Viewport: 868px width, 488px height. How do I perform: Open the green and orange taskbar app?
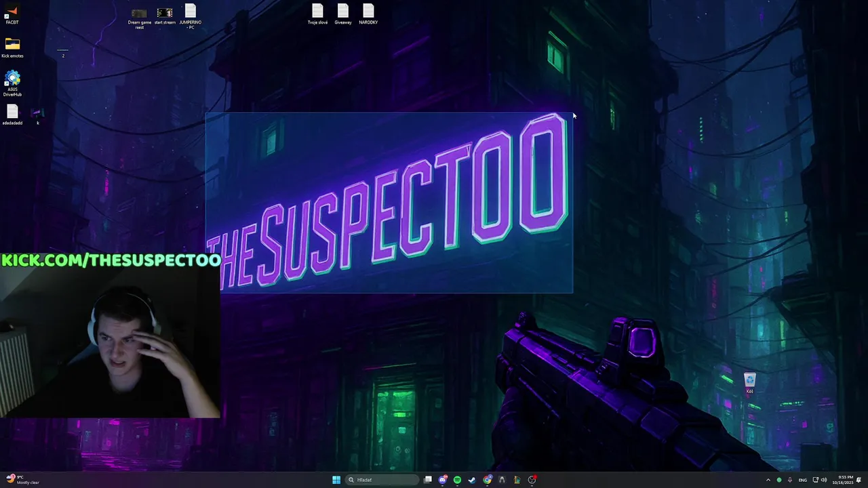point(517,480)
